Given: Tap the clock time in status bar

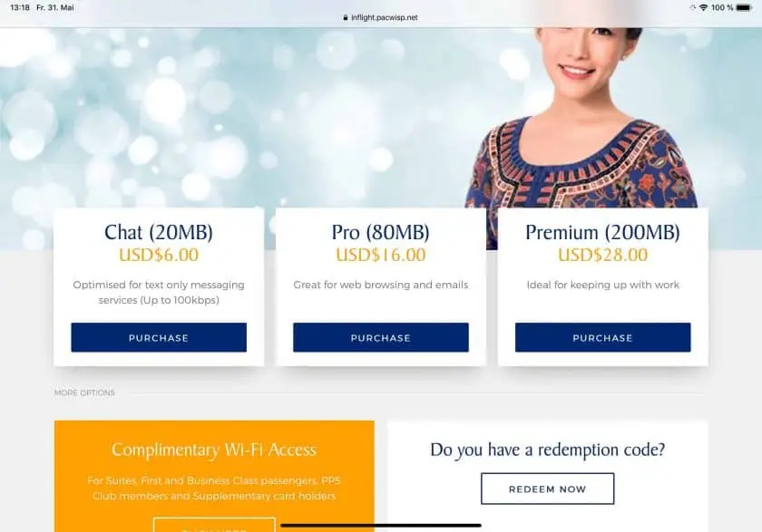Looking at the screenshot, I should (20, 8).
